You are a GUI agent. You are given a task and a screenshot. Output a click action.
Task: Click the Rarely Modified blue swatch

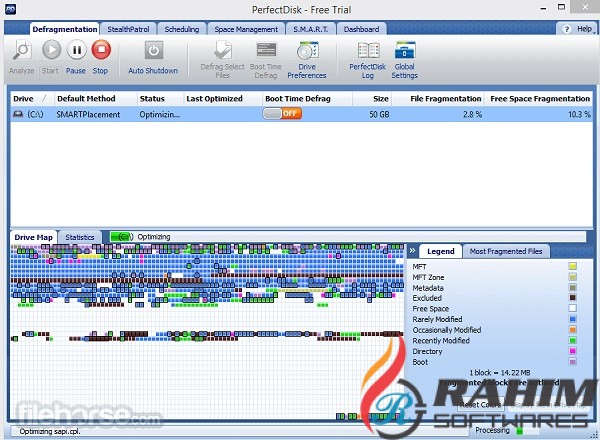tap(572, 319)
